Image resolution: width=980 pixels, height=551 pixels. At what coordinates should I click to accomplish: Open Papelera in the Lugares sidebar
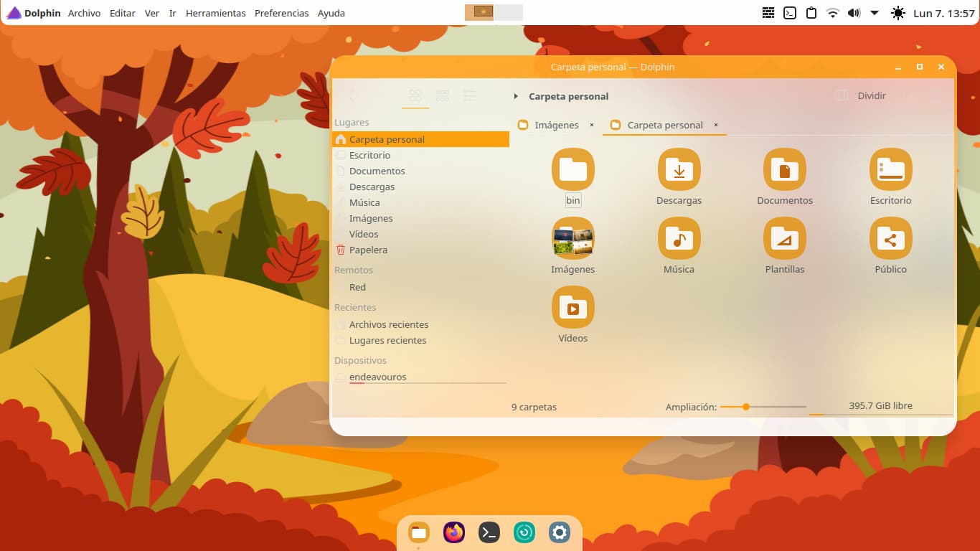(x=368, y=250)
